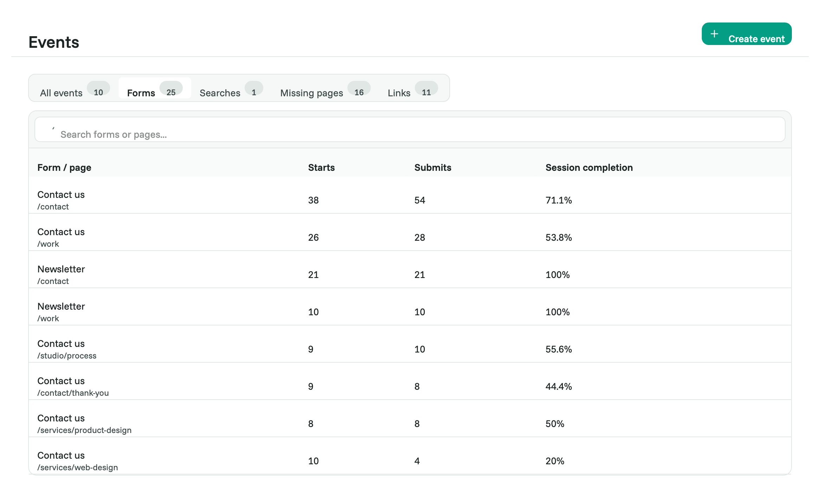Select the Forms tab
This screenshot has width=820, height=504.
155,88
